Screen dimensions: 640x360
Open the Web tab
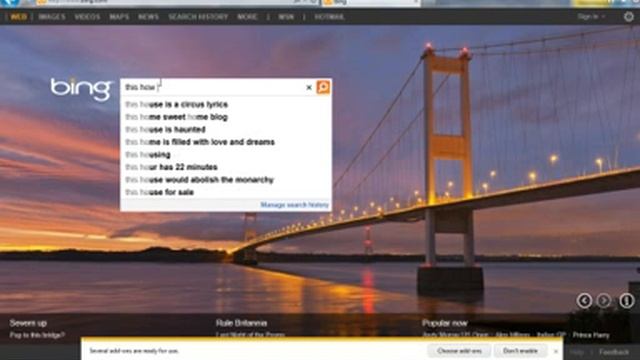tap(18, 17)
